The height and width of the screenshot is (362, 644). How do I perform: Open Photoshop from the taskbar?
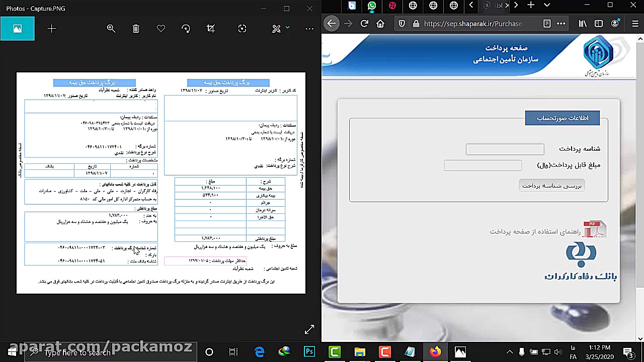pyautogui.click(x=309, y=352)
